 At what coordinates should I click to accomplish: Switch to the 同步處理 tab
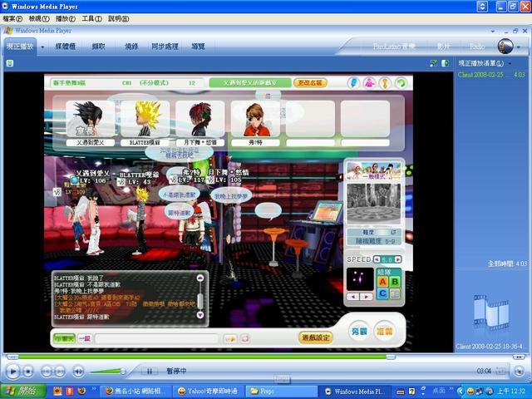coord(165,47)
